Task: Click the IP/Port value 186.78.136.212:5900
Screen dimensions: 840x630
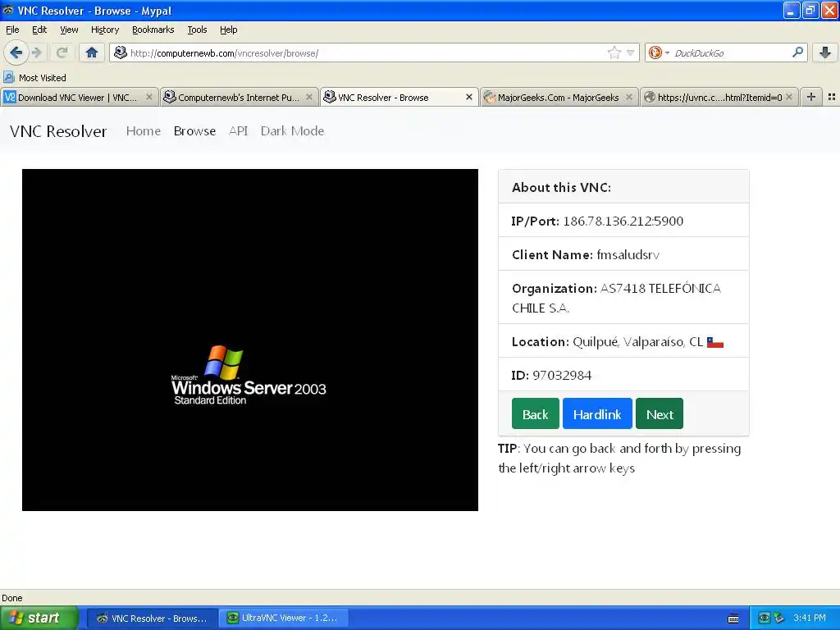Action: pos(623,221)
